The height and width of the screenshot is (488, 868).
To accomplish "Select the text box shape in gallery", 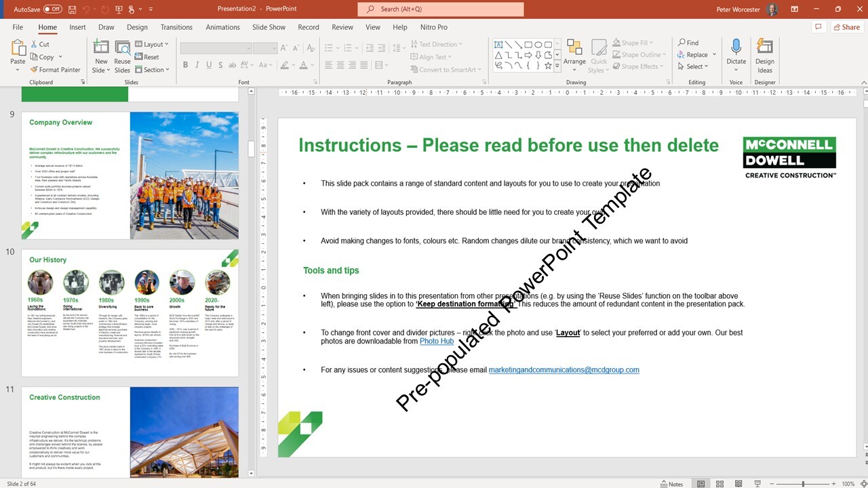I will [x=498, y=45].
